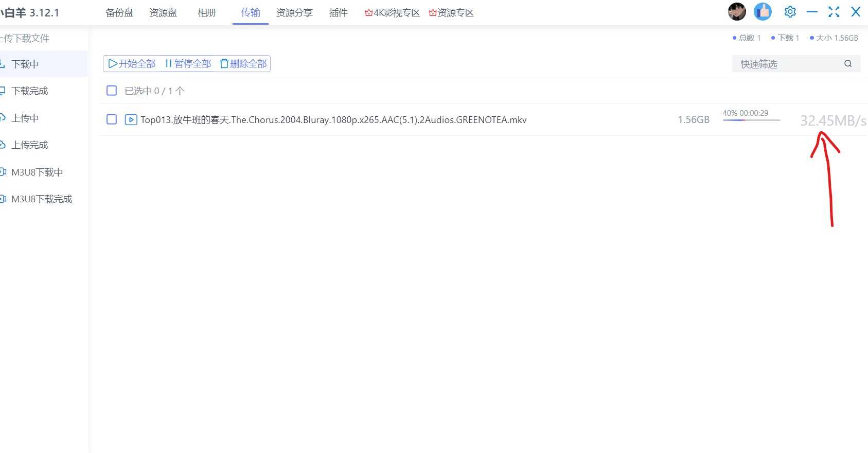Toggle the select-all checkbox beside 已选中

coord(112,91)
